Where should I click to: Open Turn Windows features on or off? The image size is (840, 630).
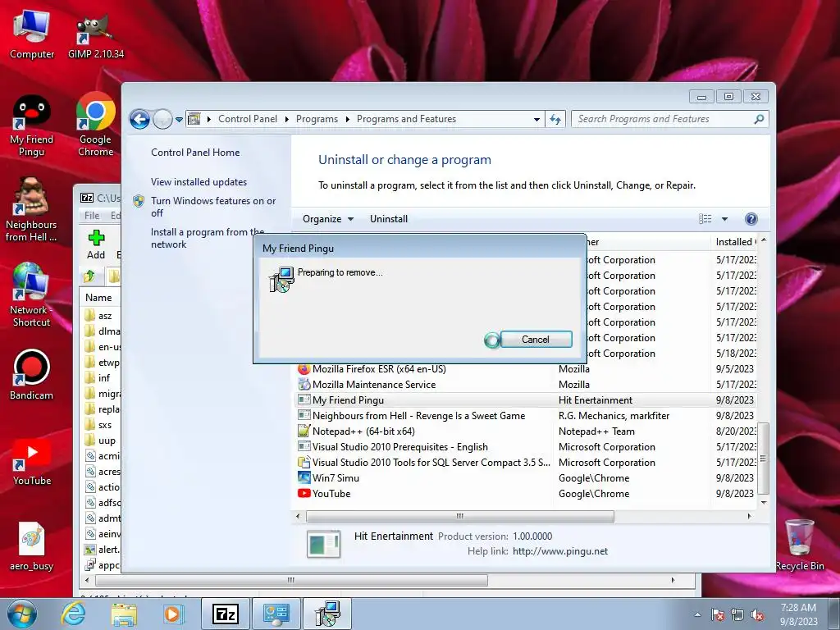(x=212, y=207)
